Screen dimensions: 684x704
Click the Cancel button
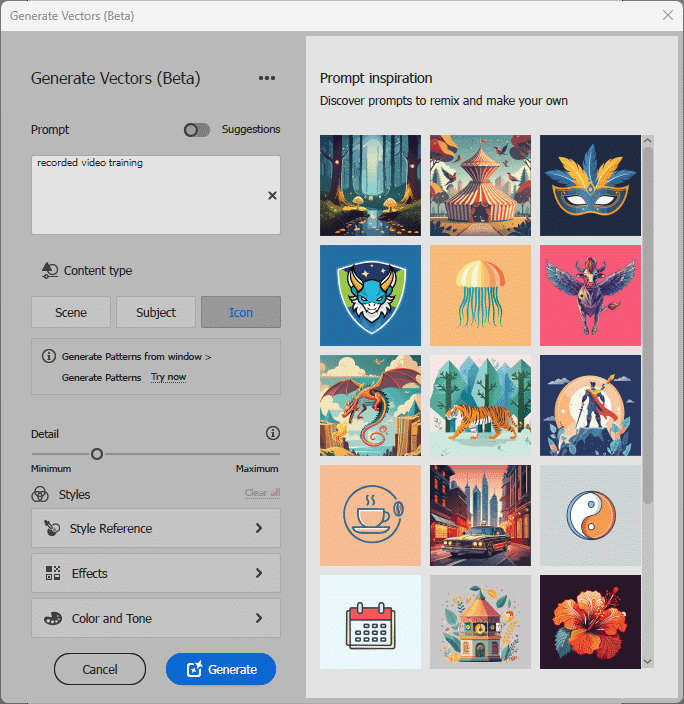click(100, 669)
